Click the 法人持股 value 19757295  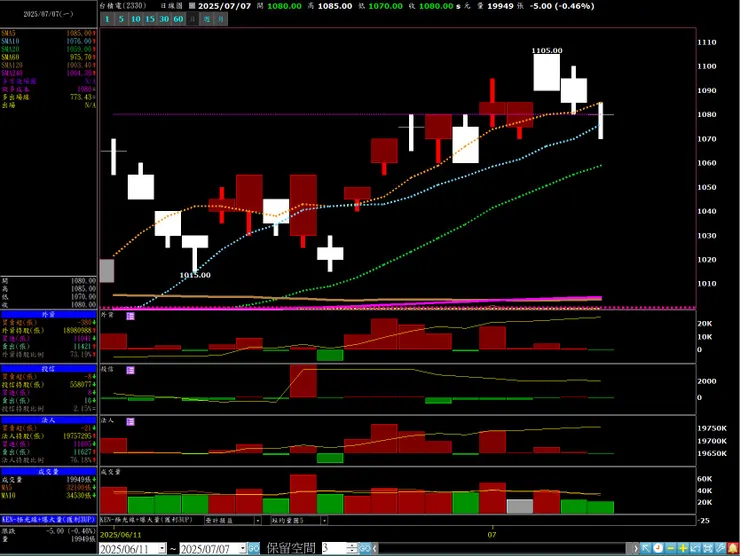pyautogui.click(x=78, y=436)
